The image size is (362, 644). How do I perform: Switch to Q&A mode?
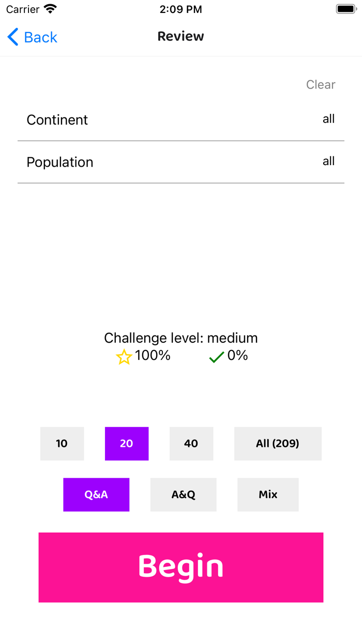[x=96, y=494]
